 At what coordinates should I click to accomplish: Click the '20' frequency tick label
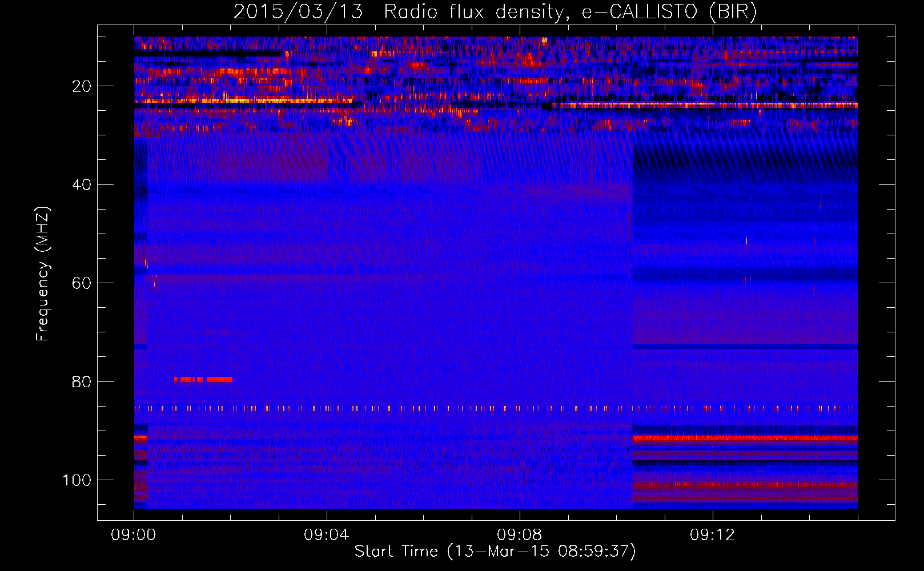[x=82, y=86]
